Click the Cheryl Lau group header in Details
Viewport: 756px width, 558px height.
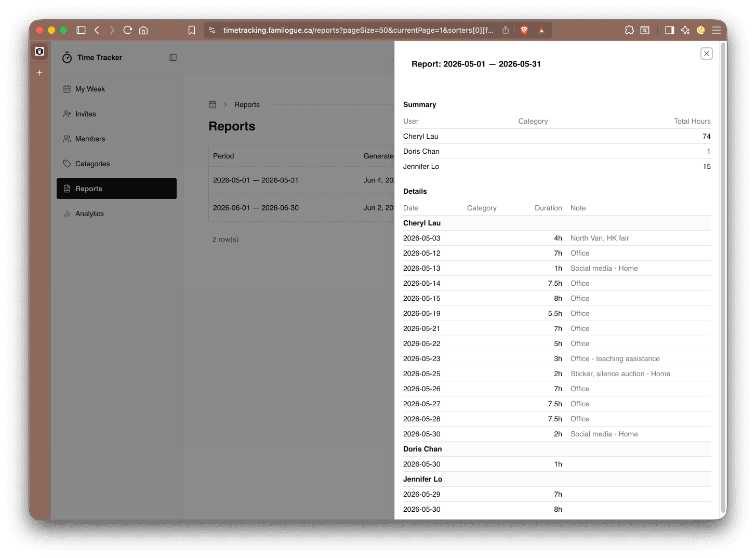[557, 223]
